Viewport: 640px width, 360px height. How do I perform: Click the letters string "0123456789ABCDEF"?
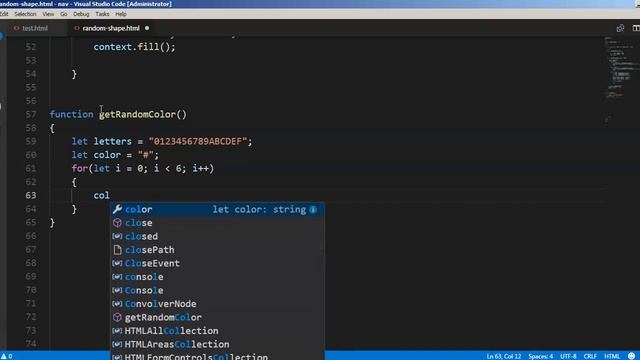pos(198,141)
